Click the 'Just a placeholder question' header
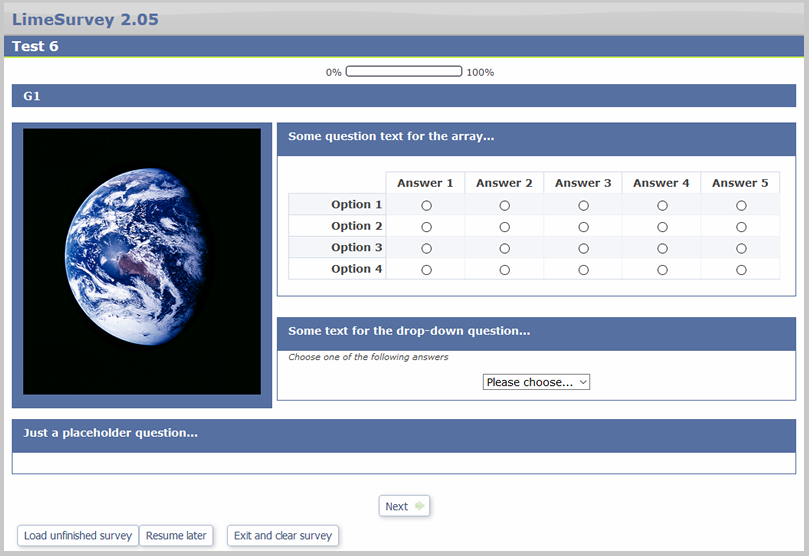Screen dimensions: 809x556 click(404, 434)
